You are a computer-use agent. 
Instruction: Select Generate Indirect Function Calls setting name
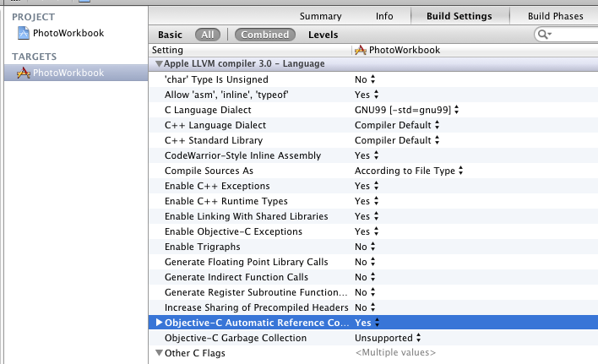pyautogui.click(x=236, y=277)
